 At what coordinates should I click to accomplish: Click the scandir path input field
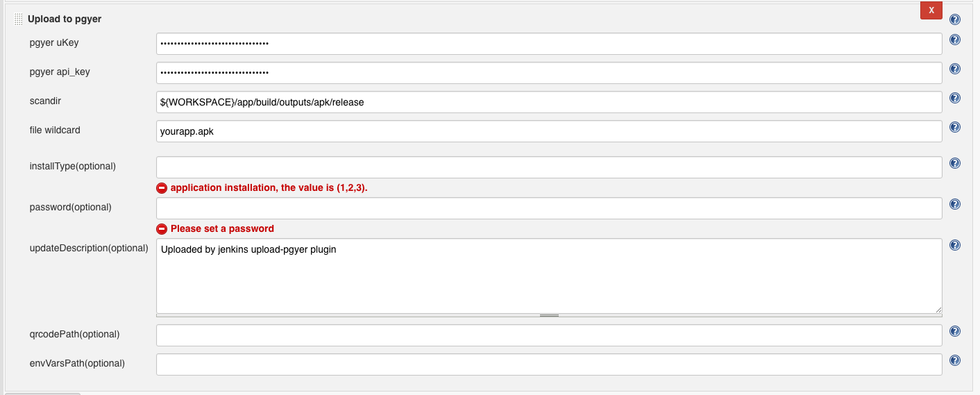coord(549,102)
